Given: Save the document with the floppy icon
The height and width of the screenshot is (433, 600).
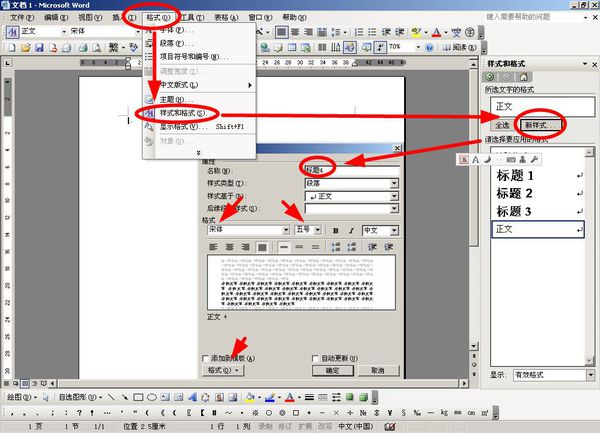Looking at the screenshot, I should coord(39,47).
